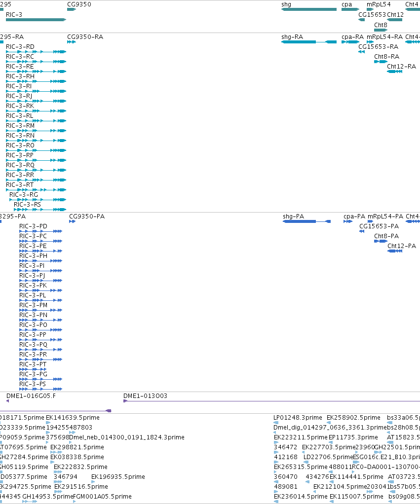The image size is (420, 504).
Task: Click protein isoform RIC-3-PC
Action: coord(33,236)
